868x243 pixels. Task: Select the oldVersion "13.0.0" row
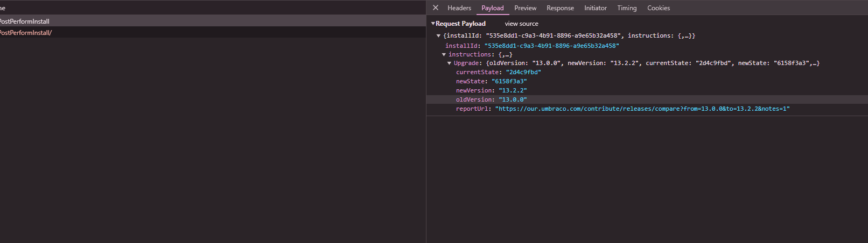pos(647,99)
